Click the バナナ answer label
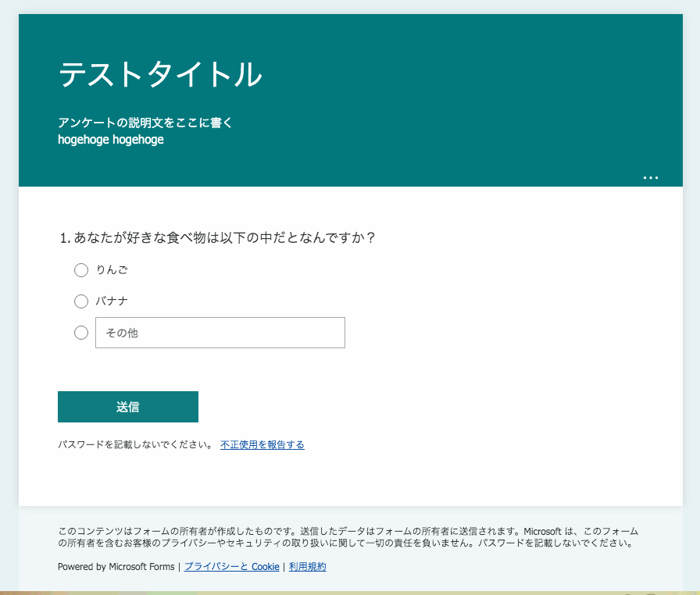The height and width of the screenshot is (595, 700). coord(112,301)
